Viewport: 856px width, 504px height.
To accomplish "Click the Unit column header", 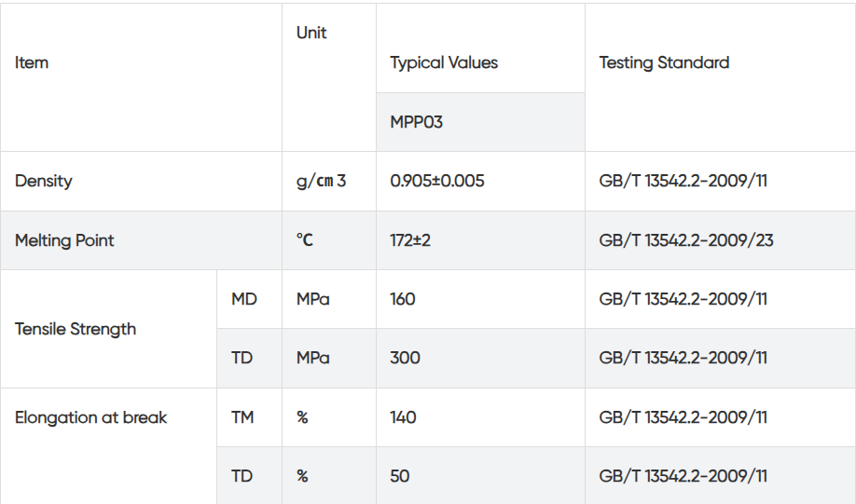I will [x=311, y=34].
